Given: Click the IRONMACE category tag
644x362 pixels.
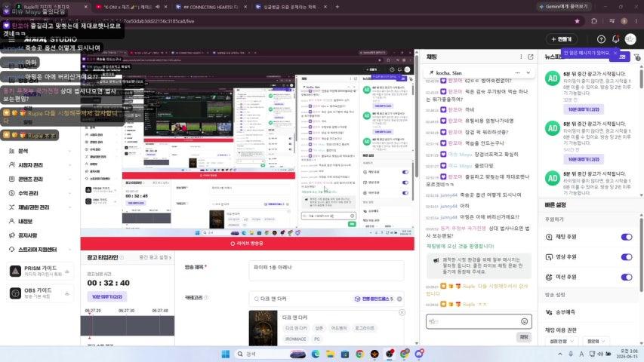Looking at the screenshot, I should point(296,339).
